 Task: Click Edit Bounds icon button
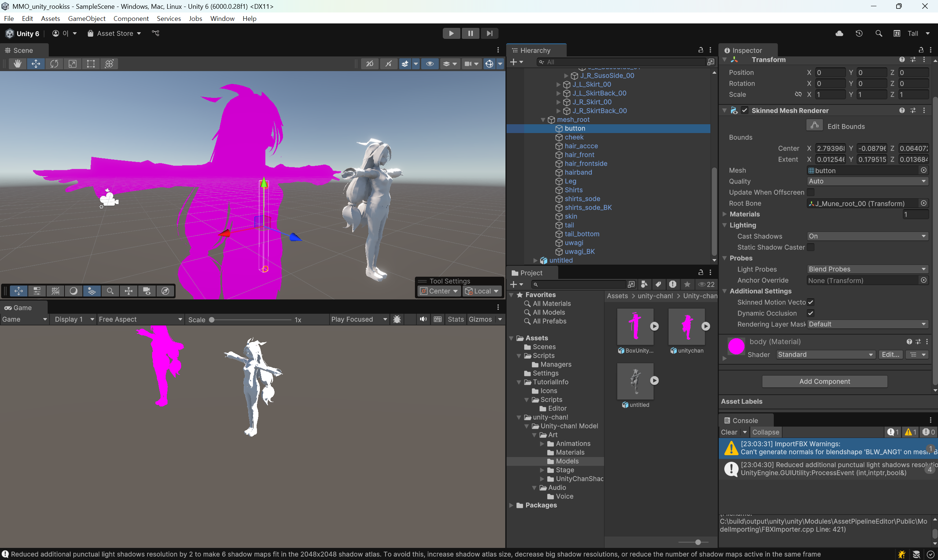click(x=814, y=125)
